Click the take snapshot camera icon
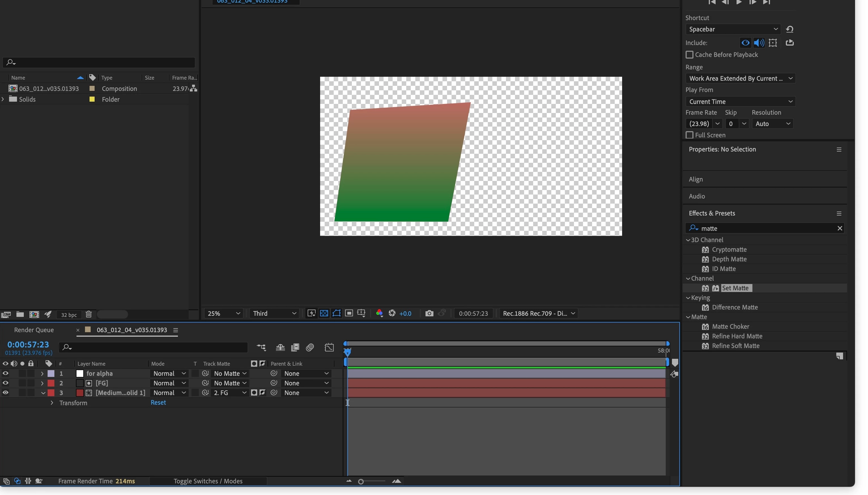This screenshot has height=495, width=868. [429, 313]
